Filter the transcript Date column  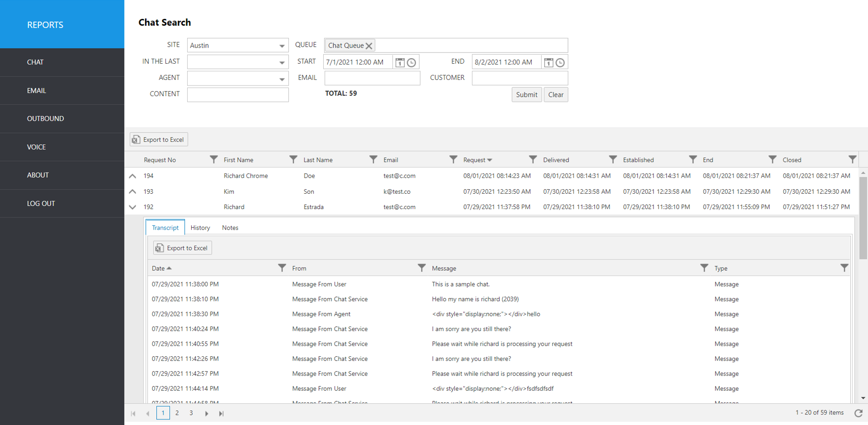(282, 268)
